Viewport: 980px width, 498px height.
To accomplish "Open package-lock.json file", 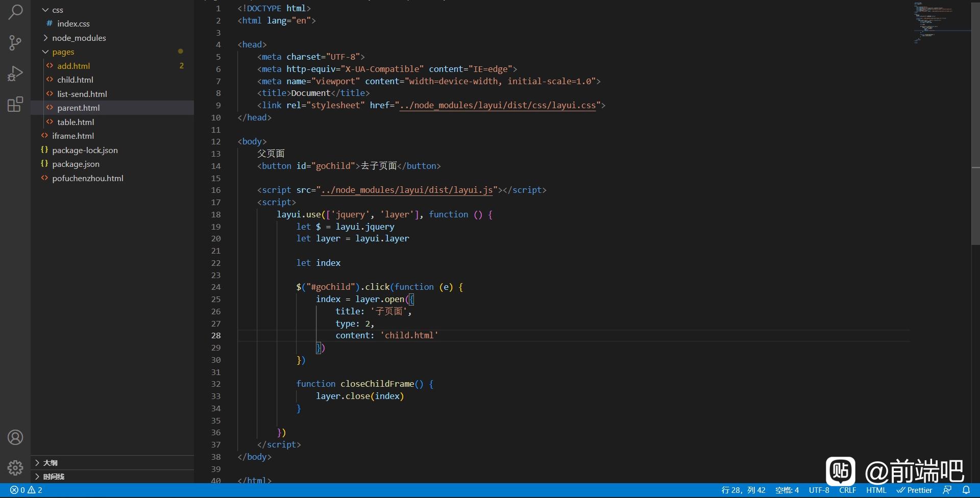I will pyautogui.click(x=112, y=150).
